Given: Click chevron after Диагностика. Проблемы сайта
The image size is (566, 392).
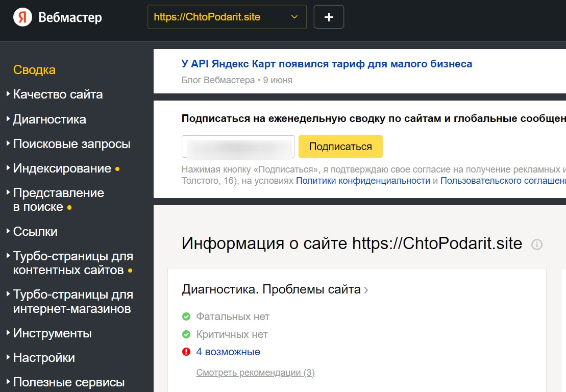Looking at the screenshot, I should [366, 290].
